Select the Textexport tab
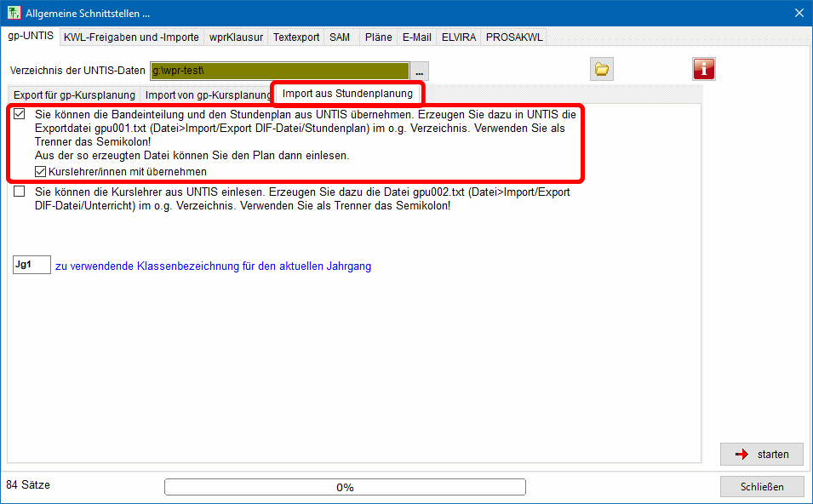Screen dimensions: 813x504 296,37
